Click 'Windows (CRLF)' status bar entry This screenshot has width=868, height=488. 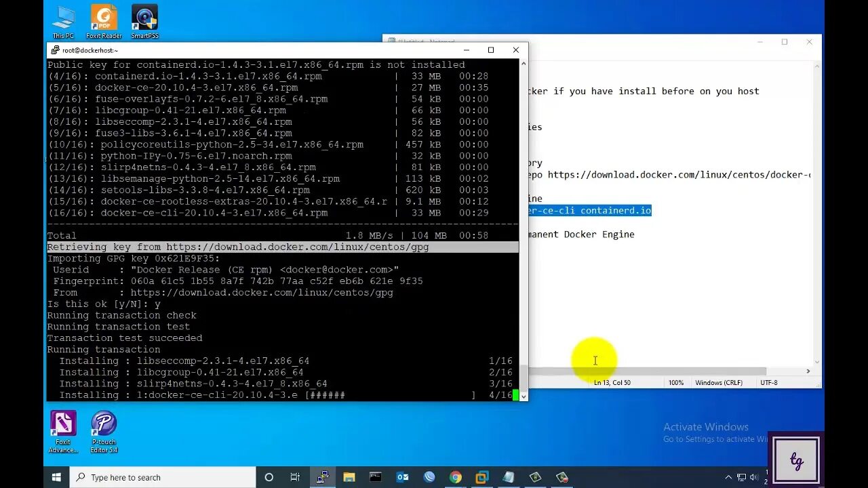(x=719, y=383)
